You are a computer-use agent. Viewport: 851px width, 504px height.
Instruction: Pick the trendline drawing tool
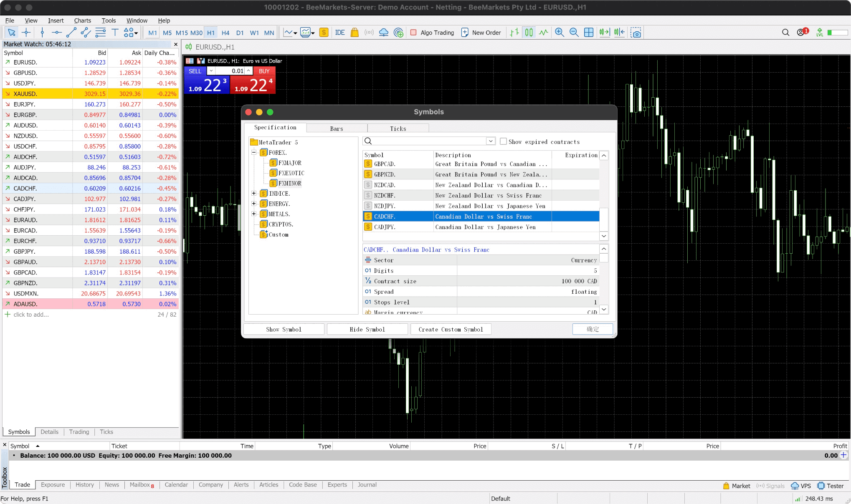[x=71, y=33]
